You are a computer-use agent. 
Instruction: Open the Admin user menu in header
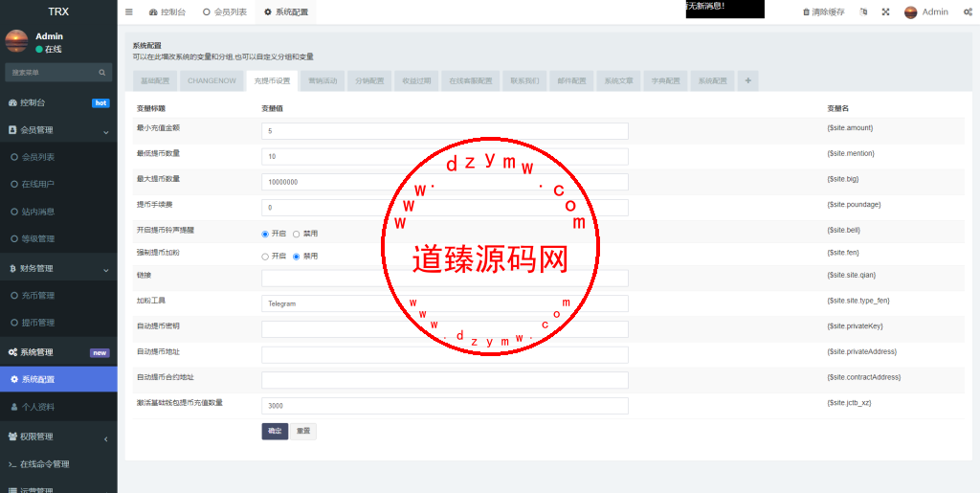pos(926,11)
